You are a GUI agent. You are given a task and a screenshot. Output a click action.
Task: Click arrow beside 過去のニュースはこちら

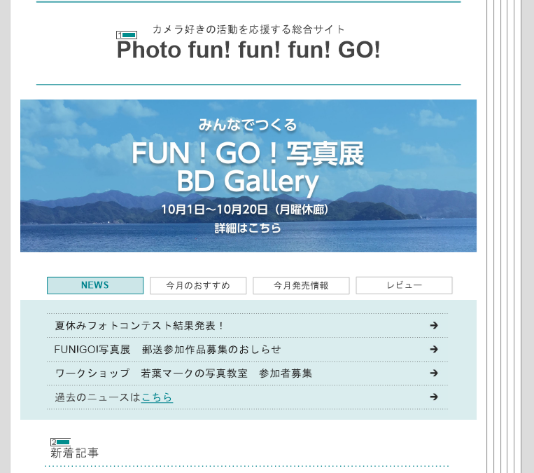[x=434, y=397]
